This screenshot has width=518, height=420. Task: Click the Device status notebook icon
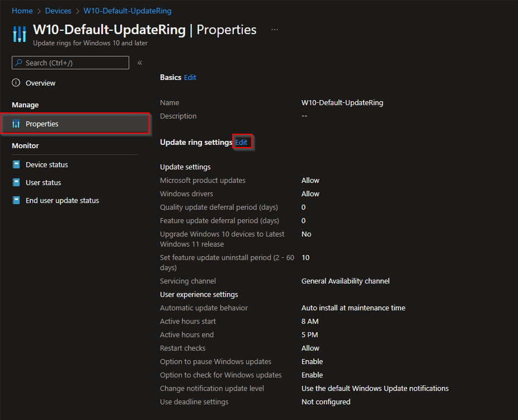click(x=16, y=164)
